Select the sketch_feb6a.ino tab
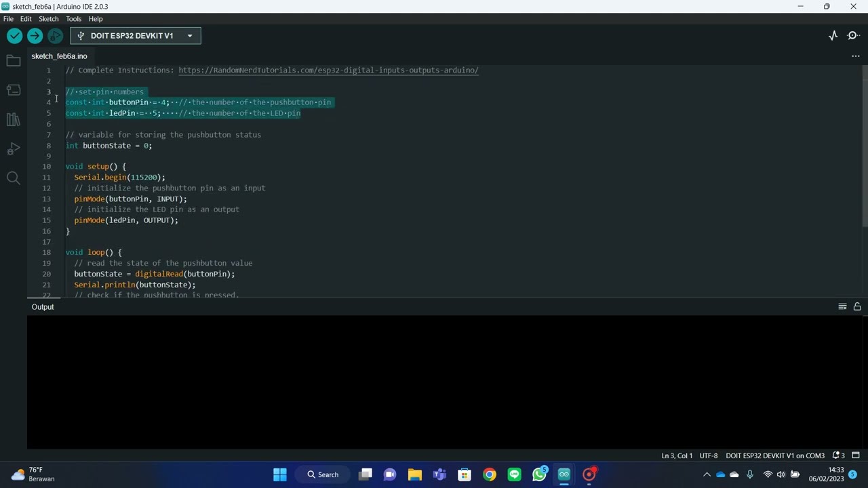The image size is (868, 488). 59,56
